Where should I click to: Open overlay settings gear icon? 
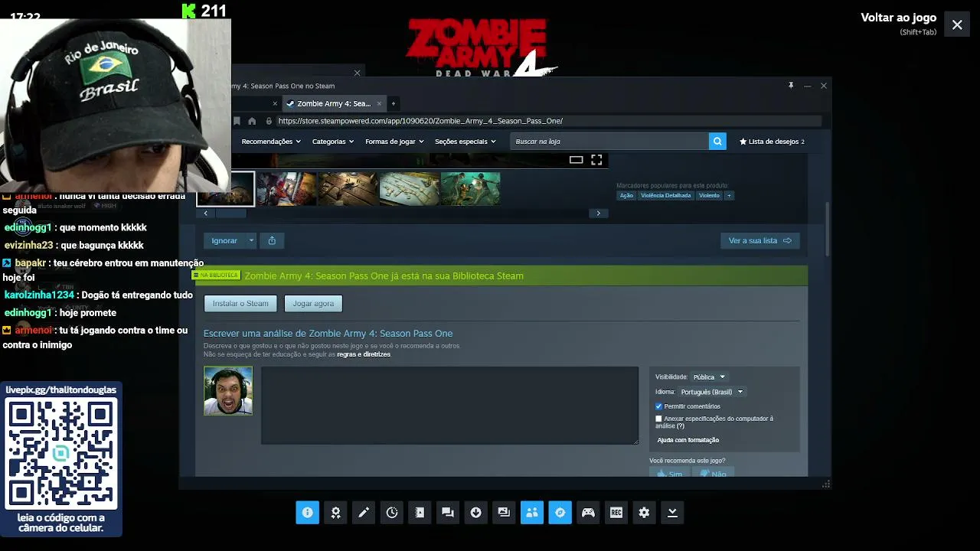[x=644, y=513]
